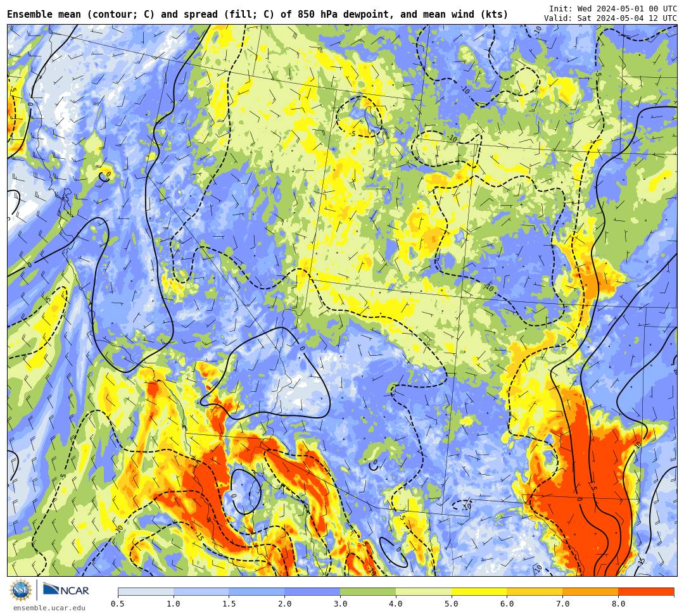The width and height of the screenshot is (684, 616).
Task: Click the 6.0–7.0 light orange swatch
Action: (535, 591)
